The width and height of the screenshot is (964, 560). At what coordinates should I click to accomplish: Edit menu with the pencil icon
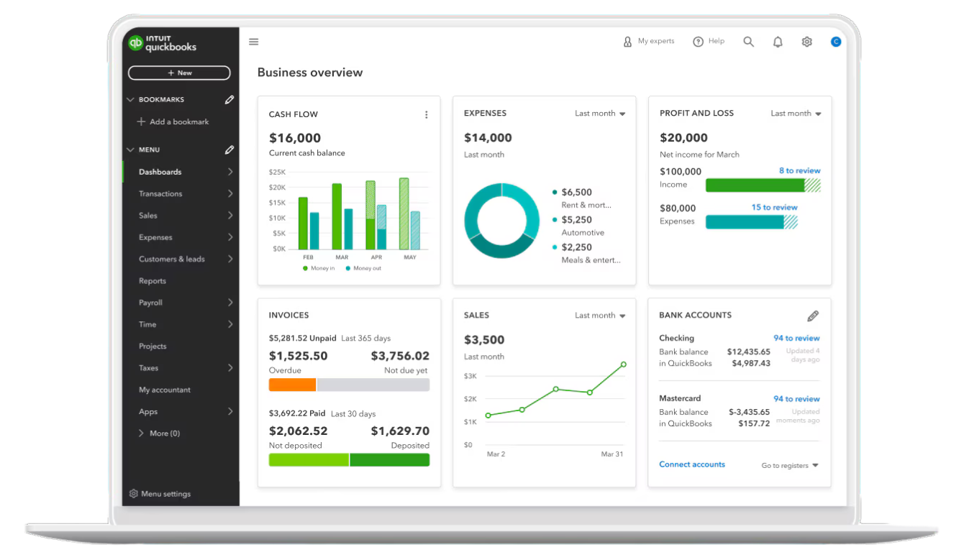[229, 150]
